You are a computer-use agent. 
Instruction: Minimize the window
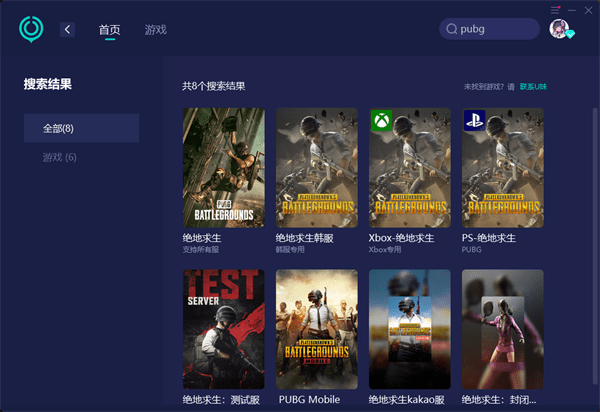pos(572,10)
